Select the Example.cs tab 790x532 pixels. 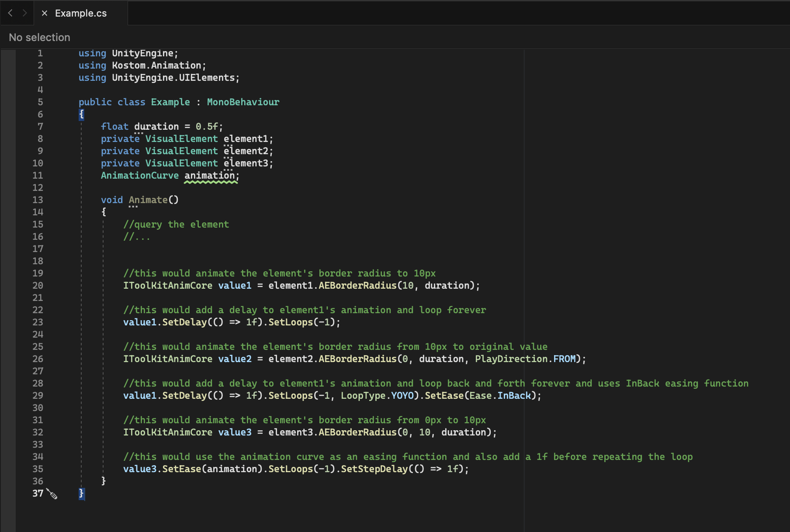[81, 14]
